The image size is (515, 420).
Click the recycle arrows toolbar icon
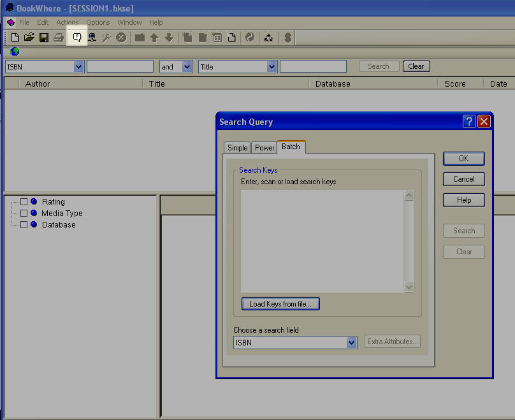pyautogui.click(x=269, y=38)
